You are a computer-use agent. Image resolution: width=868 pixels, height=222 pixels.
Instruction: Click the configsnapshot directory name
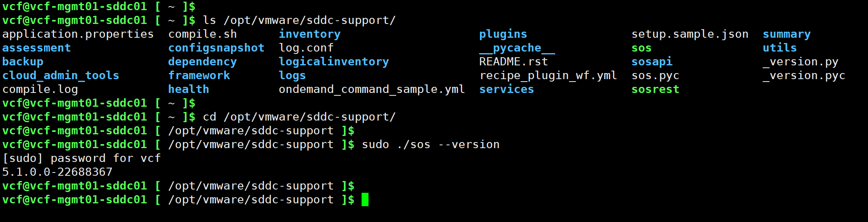216,48
